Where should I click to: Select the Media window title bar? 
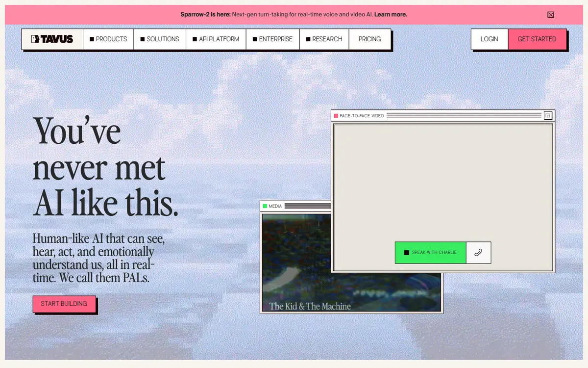[296, 206]
